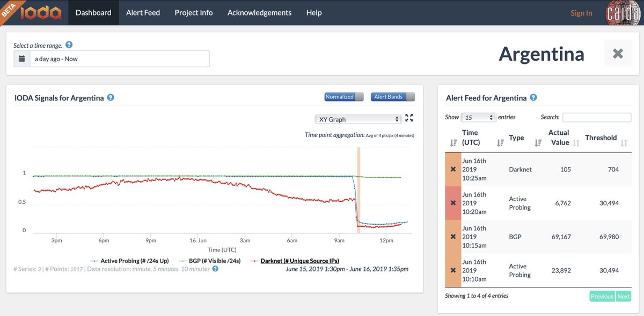Change entries shown using the Show 15 dropdown

point(478,117)
